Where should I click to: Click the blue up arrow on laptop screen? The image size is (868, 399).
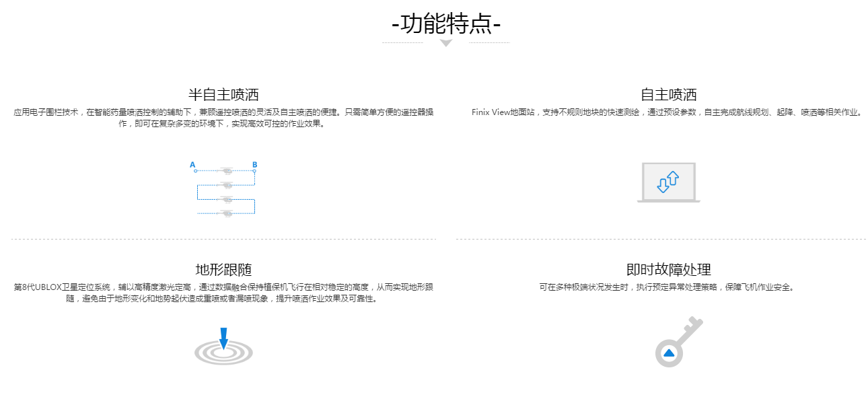click(672, 179)
